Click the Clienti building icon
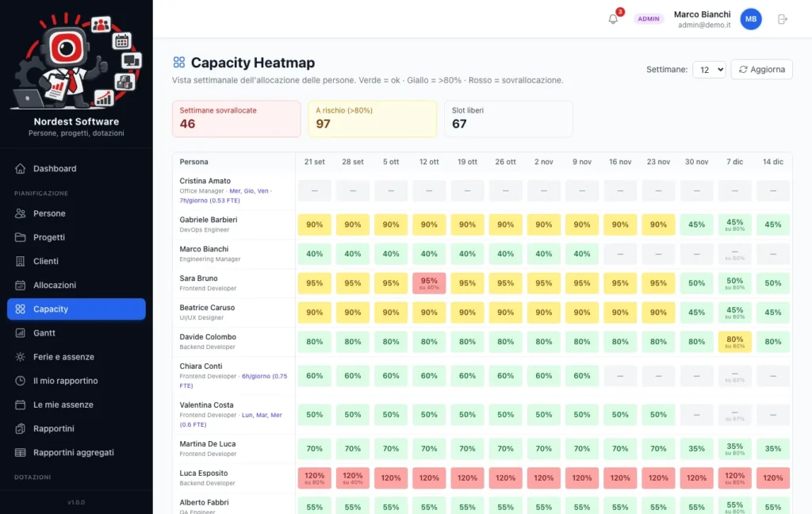Screen dimensions: 812x514 click(20, 261)
